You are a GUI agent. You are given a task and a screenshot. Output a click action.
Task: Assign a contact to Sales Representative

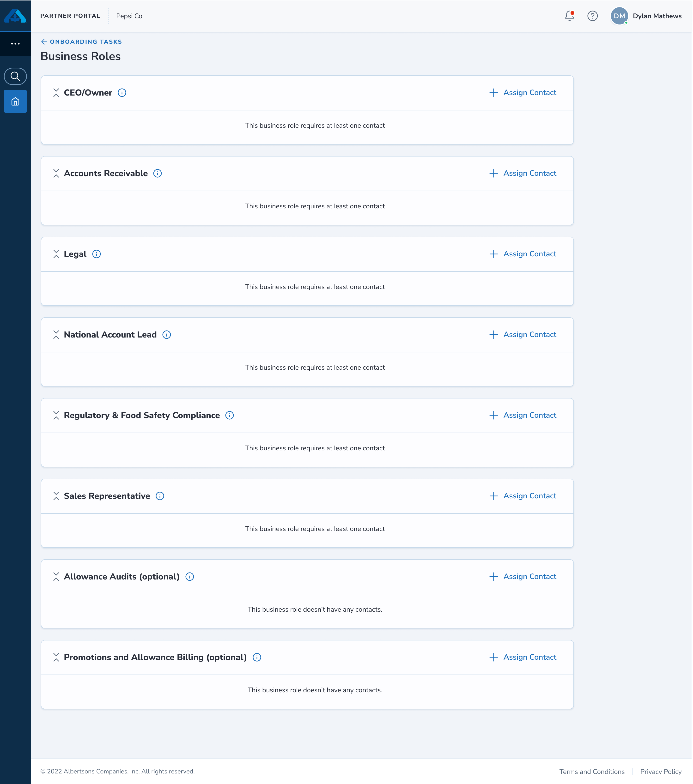(523, 496)
